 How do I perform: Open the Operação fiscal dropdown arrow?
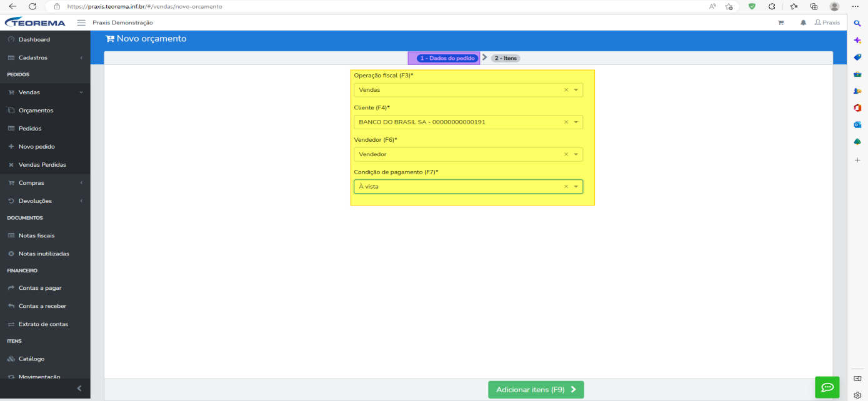(576, 90)
